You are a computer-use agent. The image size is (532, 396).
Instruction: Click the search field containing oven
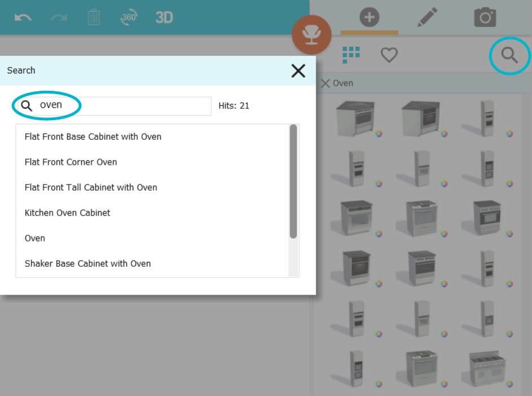pyautogui.click(x=115, y=105)
